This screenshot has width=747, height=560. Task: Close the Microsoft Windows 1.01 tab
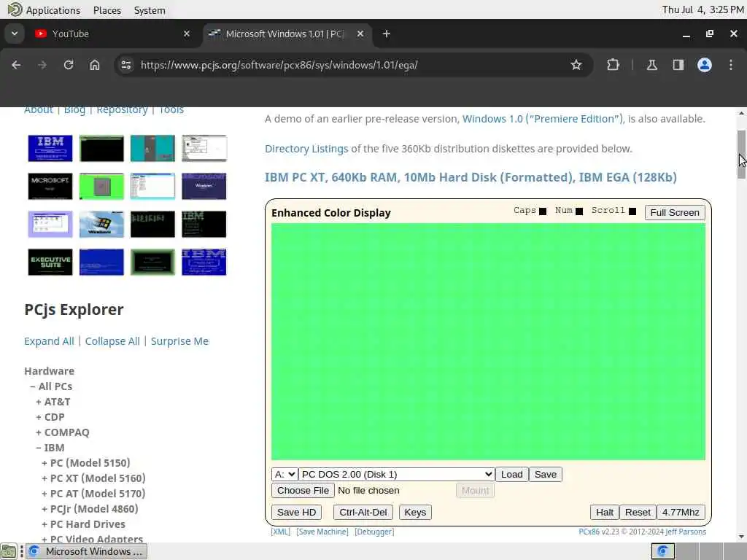[360, 34]
